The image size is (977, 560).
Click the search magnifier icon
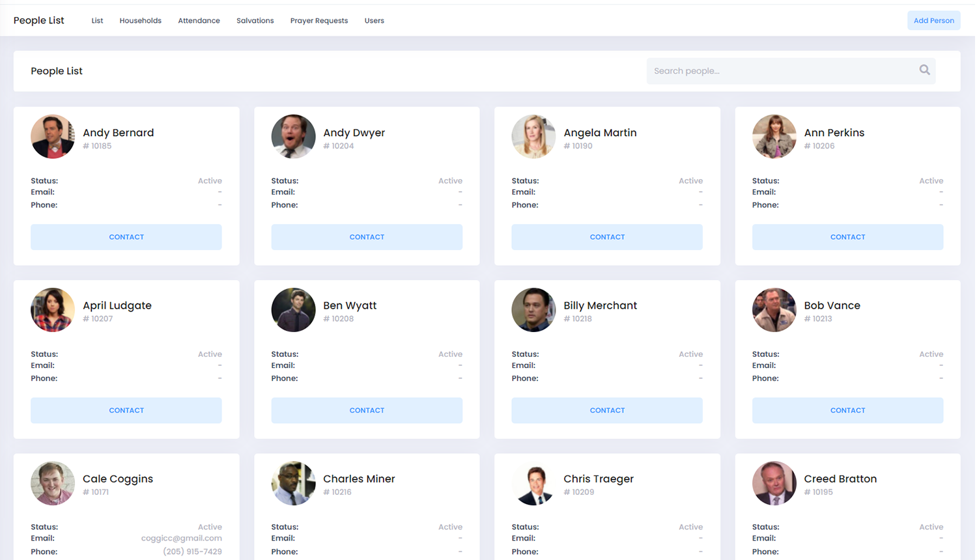pyautogui.click(x=924, y=70)
